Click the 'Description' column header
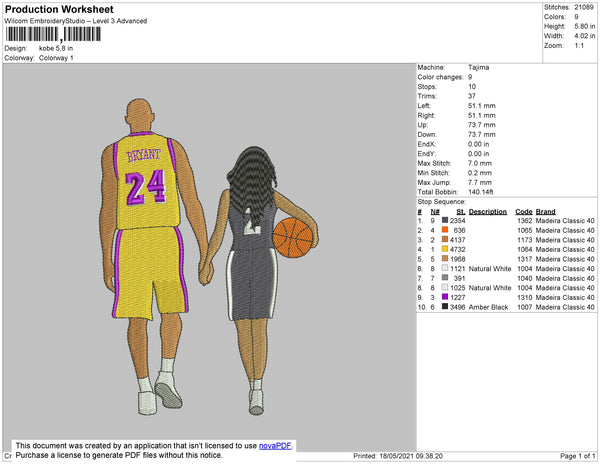The height and width of the screenshot is (464, 600). (x=488, y=212)
